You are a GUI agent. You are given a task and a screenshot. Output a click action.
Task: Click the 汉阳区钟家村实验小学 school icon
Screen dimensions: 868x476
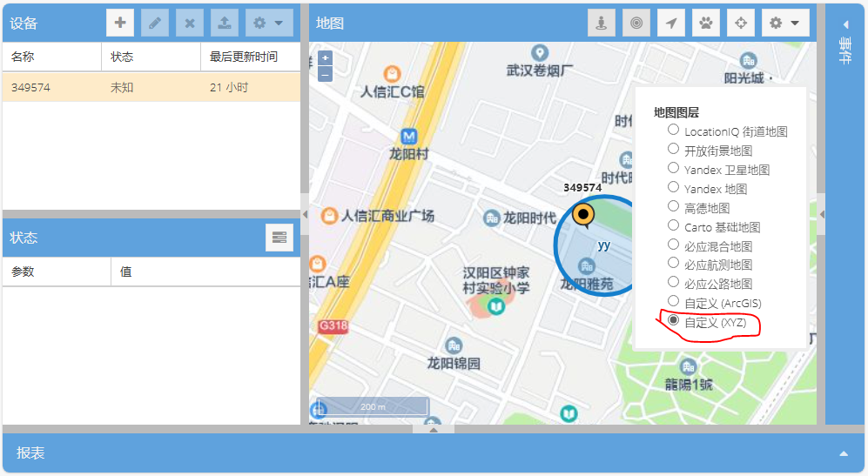pyautogui.click(x=496, y=305)
